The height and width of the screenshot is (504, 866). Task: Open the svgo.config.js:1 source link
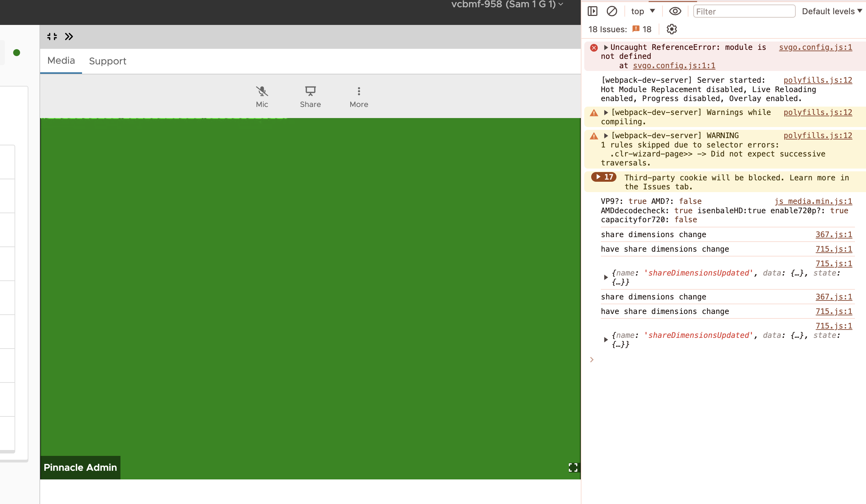815,47
